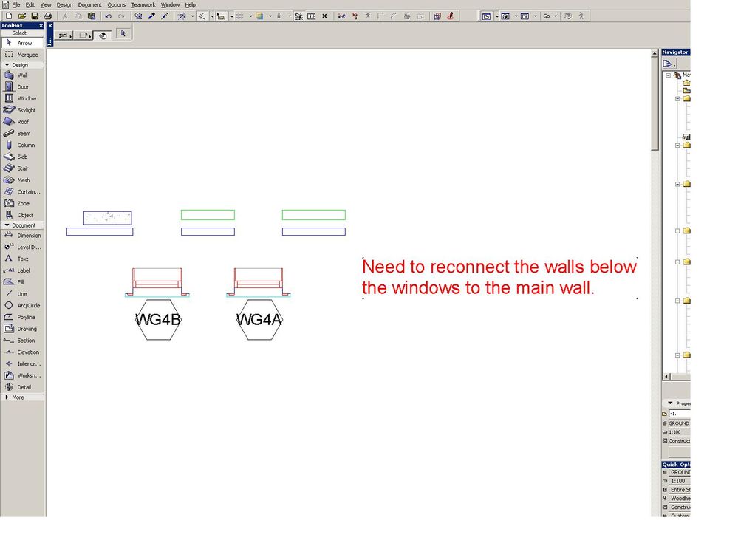The height and width of the screenshot is (560, 738).
Task: Click the New document toolbar icon
Action: 8,16
